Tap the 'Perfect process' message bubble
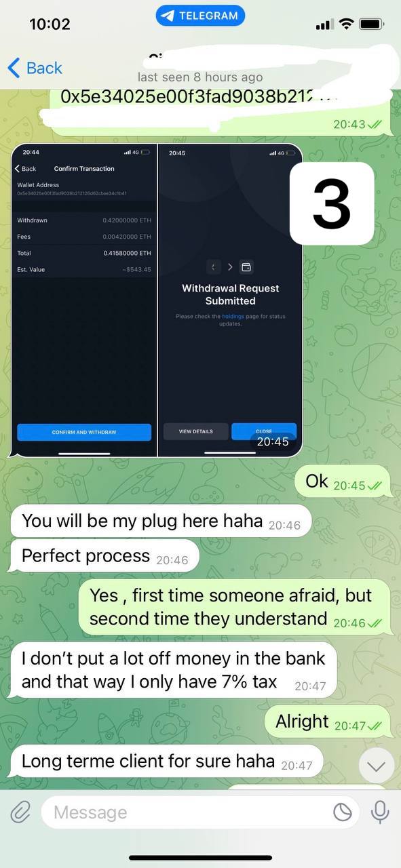The width and height of the screenshot is (401, 868). [x=105, y=556]
